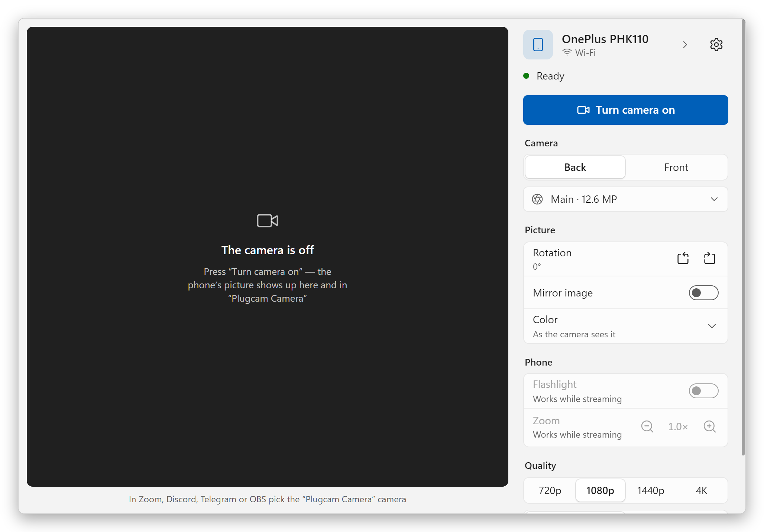Choose 4K quality
Screen dimensions: 764x532
point(701,490)
